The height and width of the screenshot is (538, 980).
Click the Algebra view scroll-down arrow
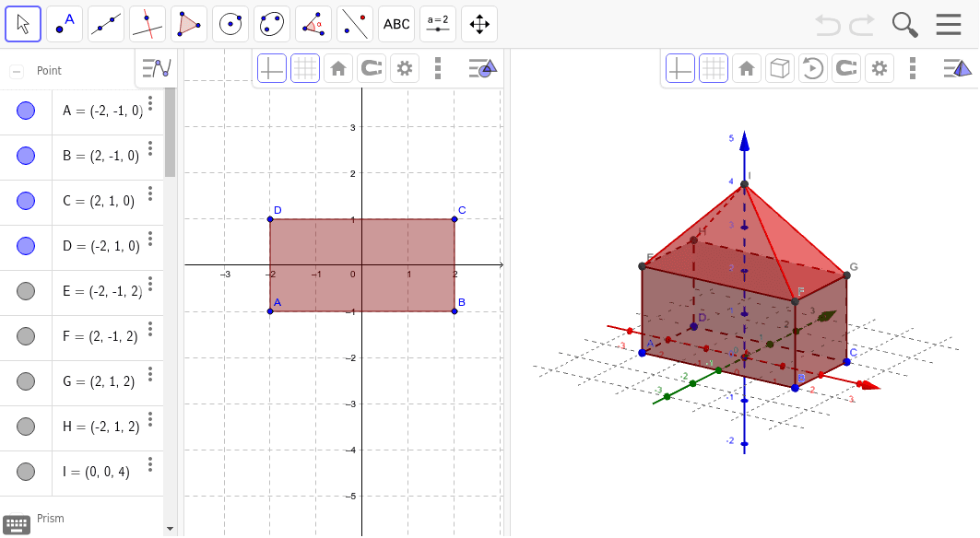(170, 529)
